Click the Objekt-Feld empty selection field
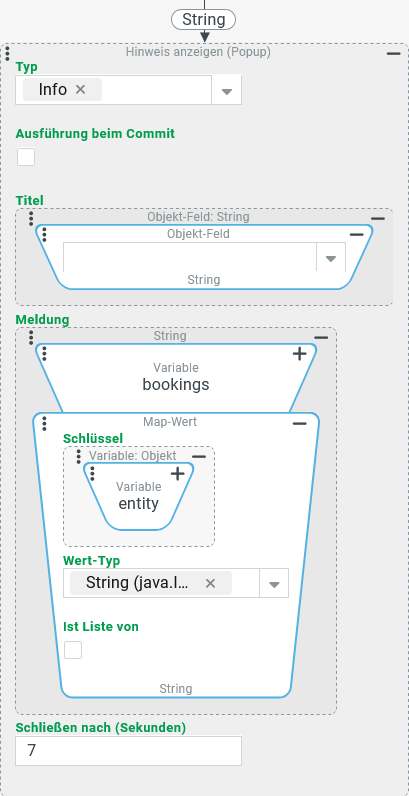This screenshot has height=796, width=409. point(190,257)
